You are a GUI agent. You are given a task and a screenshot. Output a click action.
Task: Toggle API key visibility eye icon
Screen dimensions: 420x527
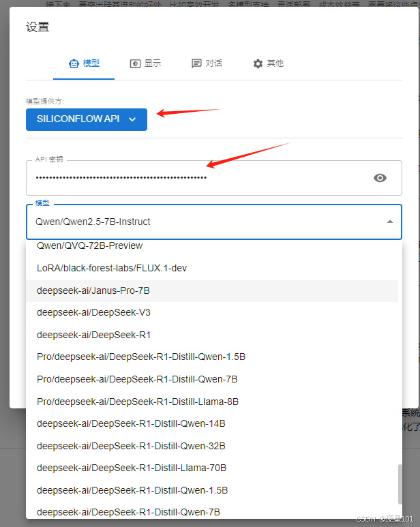click(x=380, y=178)
